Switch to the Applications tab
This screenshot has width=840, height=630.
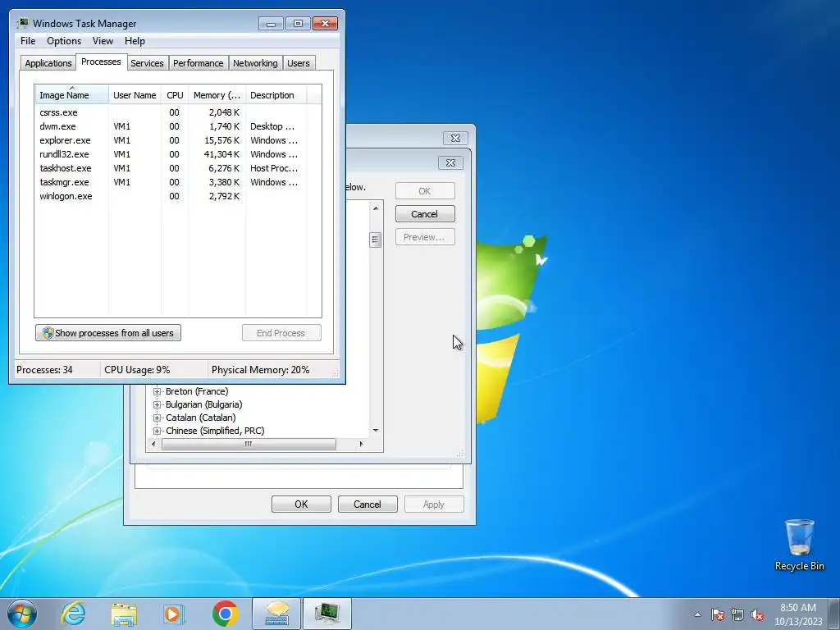pyautogui.click(x=48, y=63)
